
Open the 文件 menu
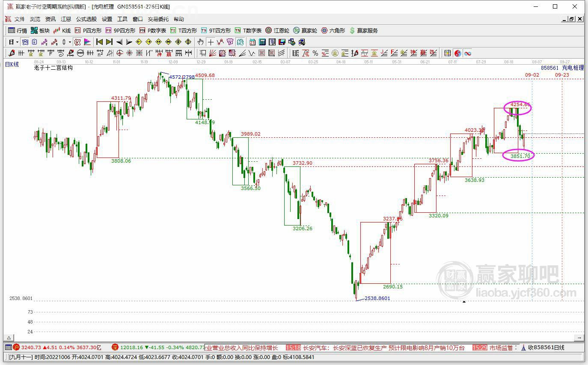20,19
